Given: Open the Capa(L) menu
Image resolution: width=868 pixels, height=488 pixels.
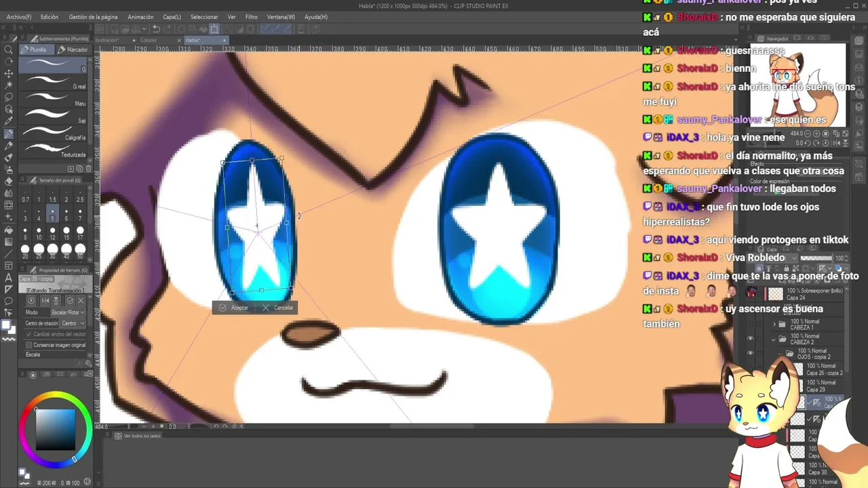Looking at the screenshot, I should pyautogui.click(x=172, y=17).
